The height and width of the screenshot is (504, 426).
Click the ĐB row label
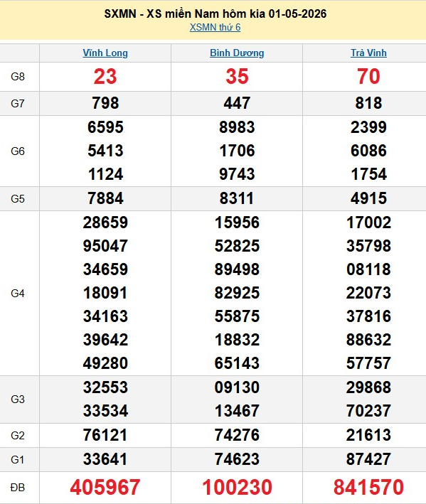click(18, 488)
